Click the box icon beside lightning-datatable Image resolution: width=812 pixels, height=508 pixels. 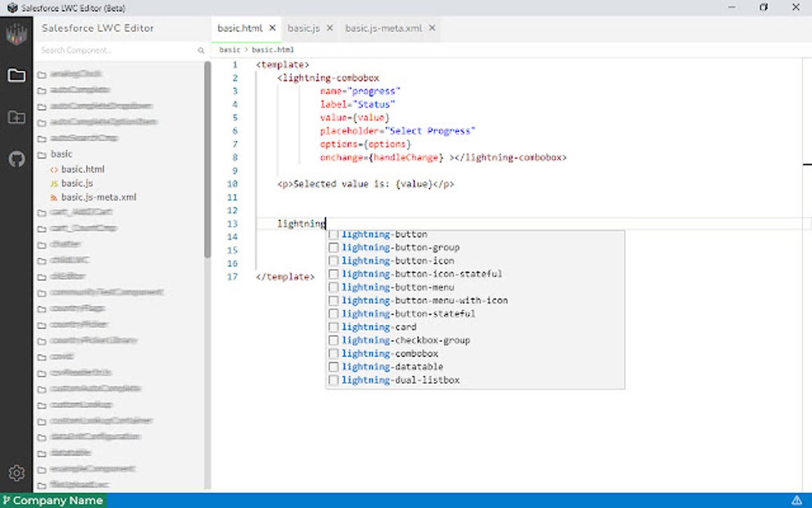click(x=334, y=367)
